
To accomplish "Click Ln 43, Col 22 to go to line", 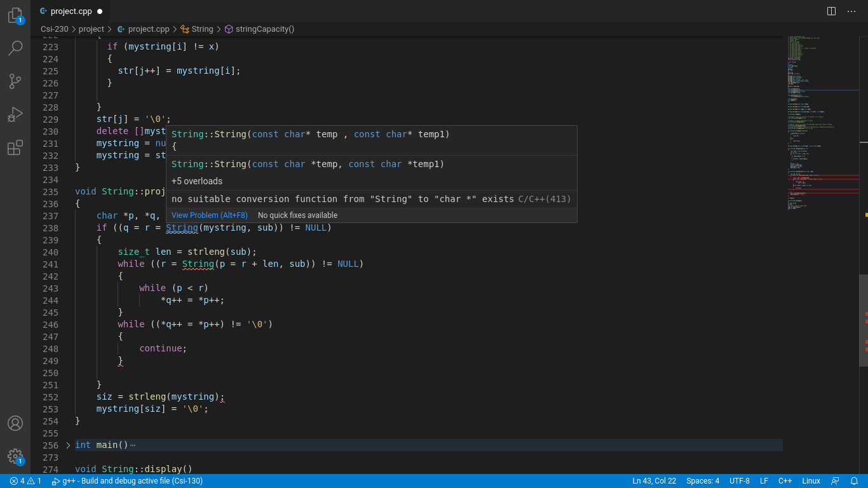I will (655, 481).
